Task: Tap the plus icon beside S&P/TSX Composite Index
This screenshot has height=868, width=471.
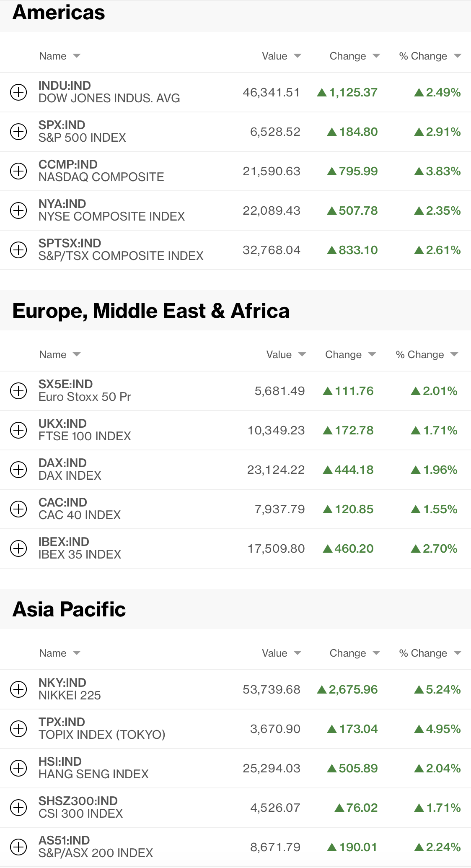Action: click(x=18, y=250)
